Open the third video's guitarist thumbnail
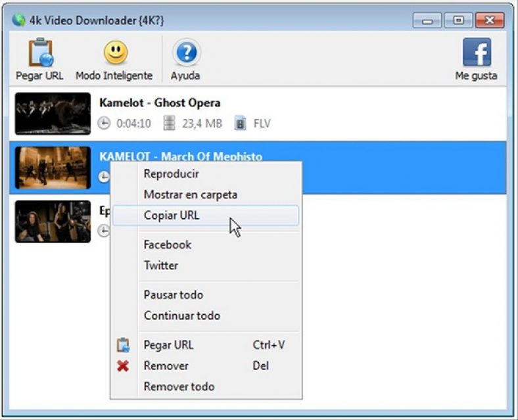 pos(53,222)
